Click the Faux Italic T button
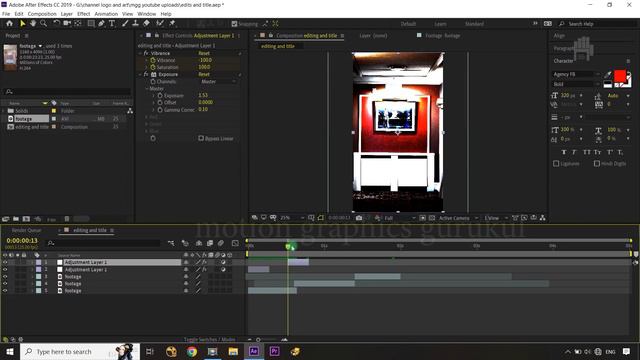 (x=574, y=152)
